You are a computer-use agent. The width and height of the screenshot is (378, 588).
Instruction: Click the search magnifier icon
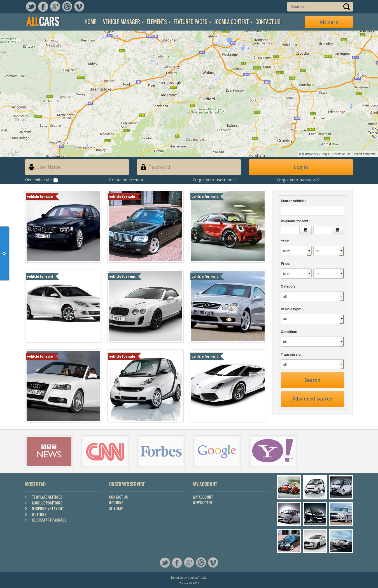pyautogui.click(x=346, y=7)
